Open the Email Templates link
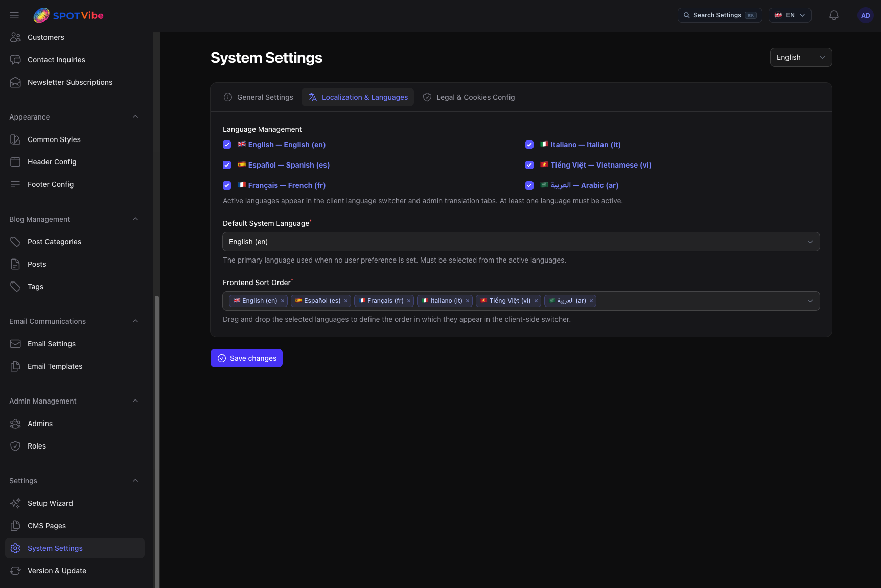The image size is (881, 588). (x=75, y=366)
